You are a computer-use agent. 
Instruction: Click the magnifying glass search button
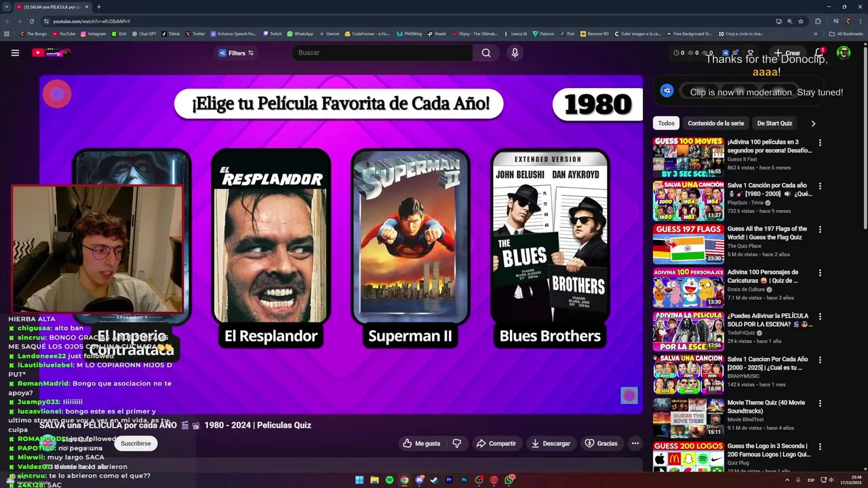pos(486,53)
